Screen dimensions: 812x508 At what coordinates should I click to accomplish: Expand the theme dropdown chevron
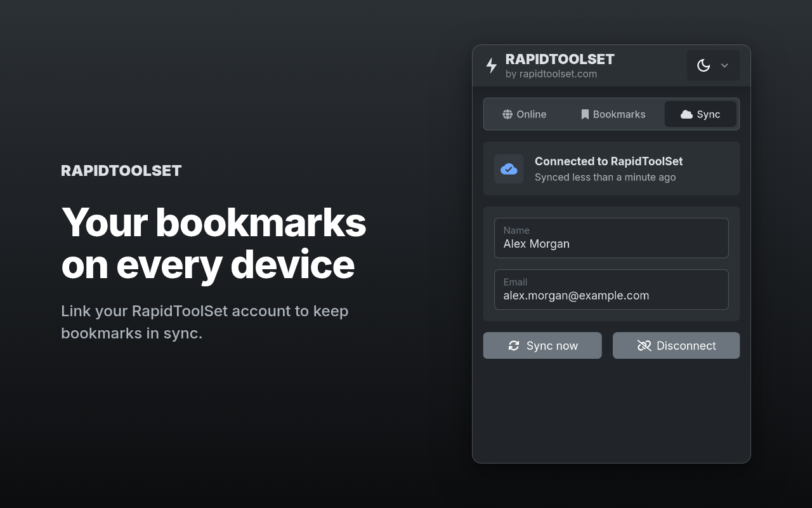click(x=724, y=65)
